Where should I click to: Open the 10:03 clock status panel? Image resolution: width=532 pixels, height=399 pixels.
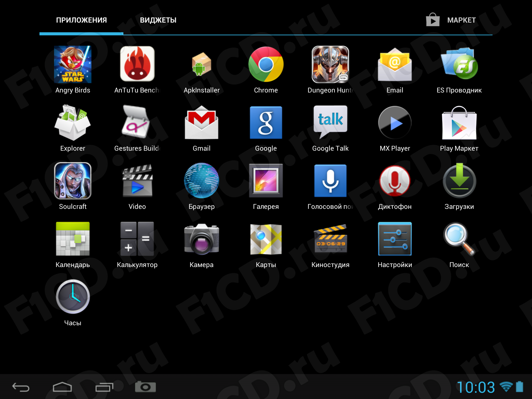coord(476,387)
